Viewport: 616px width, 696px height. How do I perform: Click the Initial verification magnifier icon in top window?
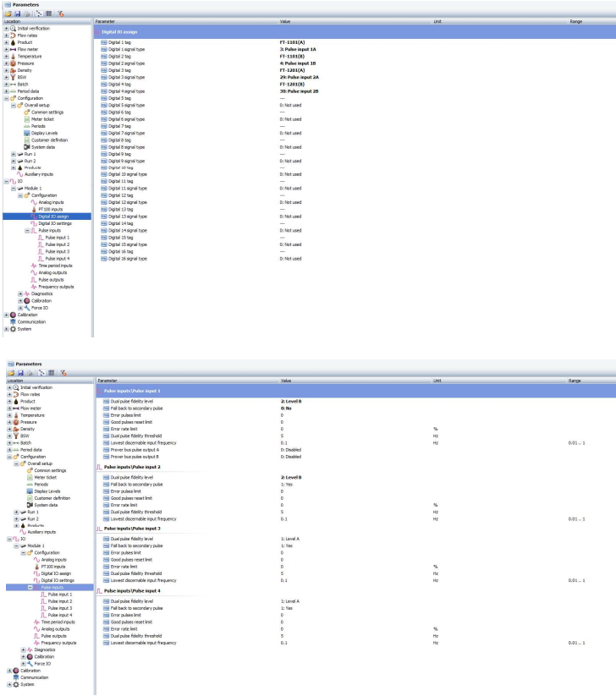tap(13, 29)
